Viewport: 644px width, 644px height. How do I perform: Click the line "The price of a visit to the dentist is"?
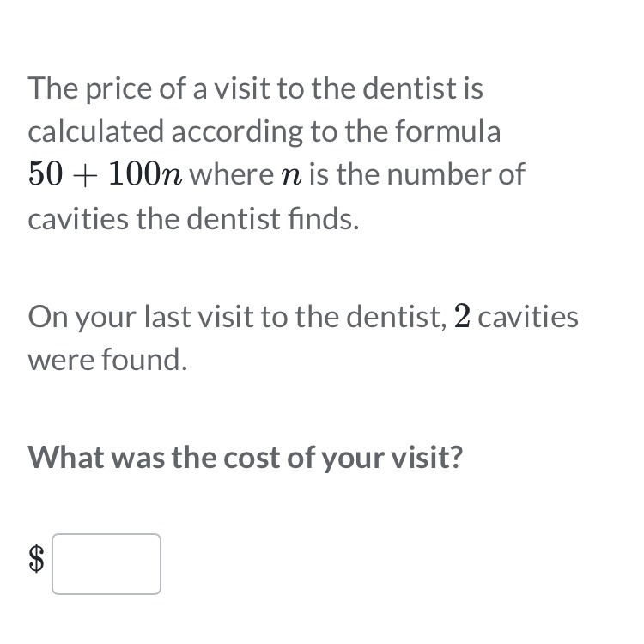256,88
